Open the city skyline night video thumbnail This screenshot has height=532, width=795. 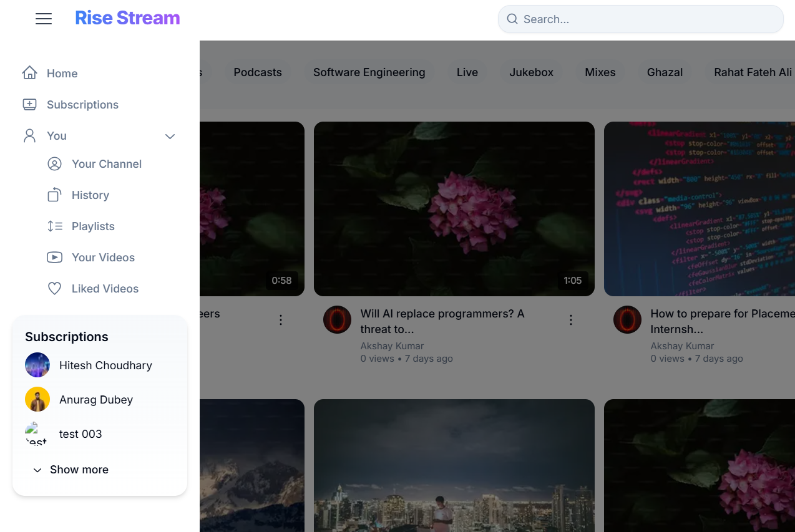click(454, 465)
